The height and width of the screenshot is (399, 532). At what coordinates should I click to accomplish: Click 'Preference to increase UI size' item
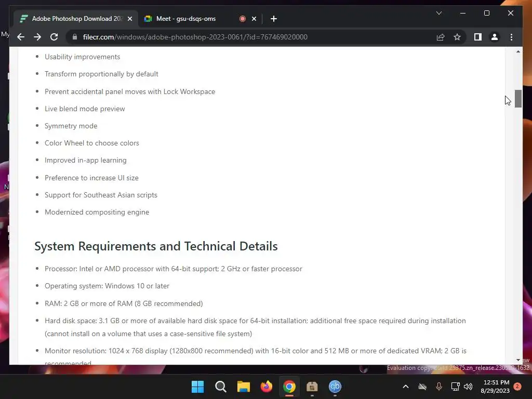tap(91, 178)
